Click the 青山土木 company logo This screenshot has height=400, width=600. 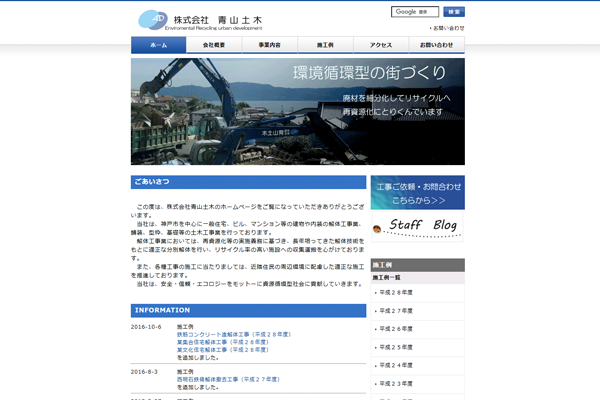[x=200, y=20]
